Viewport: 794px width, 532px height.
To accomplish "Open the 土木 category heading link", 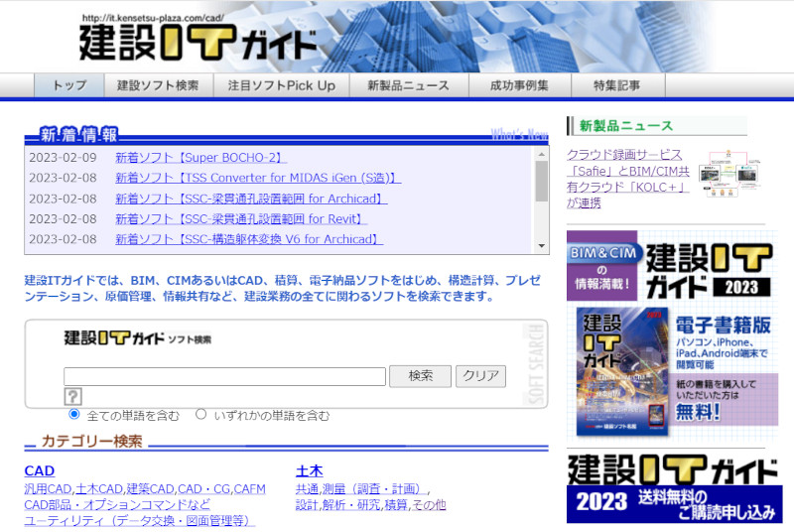I will pyautogui.click(x=309, y=470).
